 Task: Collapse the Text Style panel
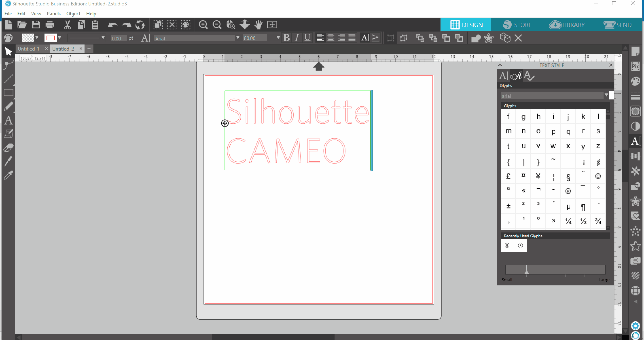[x=500, y=65]
